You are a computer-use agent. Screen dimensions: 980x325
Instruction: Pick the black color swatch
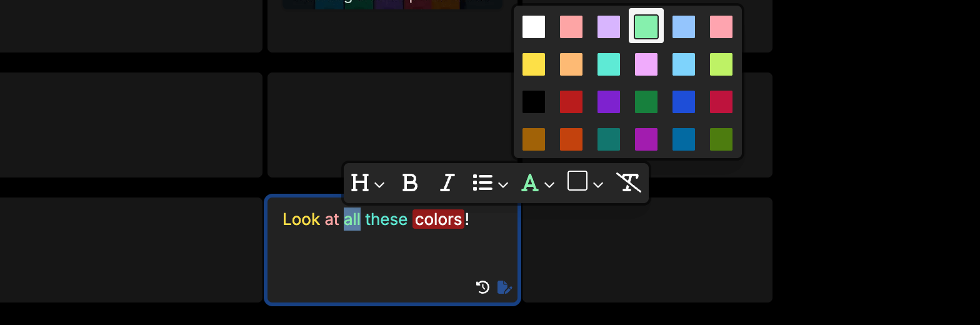click(x=534, y=102)
